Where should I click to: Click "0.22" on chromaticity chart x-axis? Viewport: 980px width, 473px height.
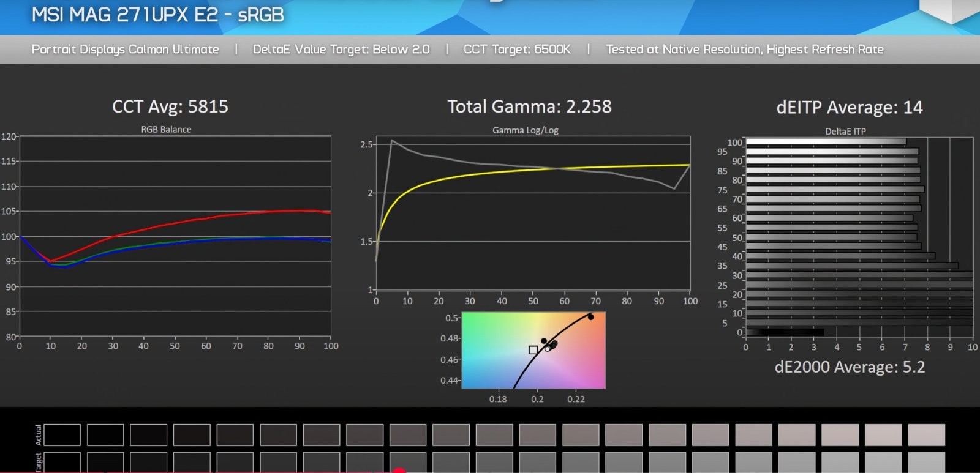click(576, 399)
